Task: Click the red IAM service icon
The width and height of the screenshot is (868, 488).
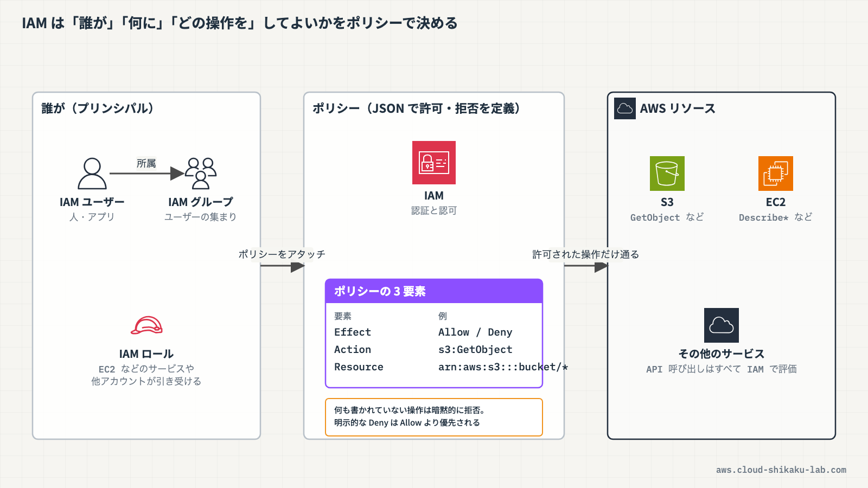Action: (x=434, y=163)
